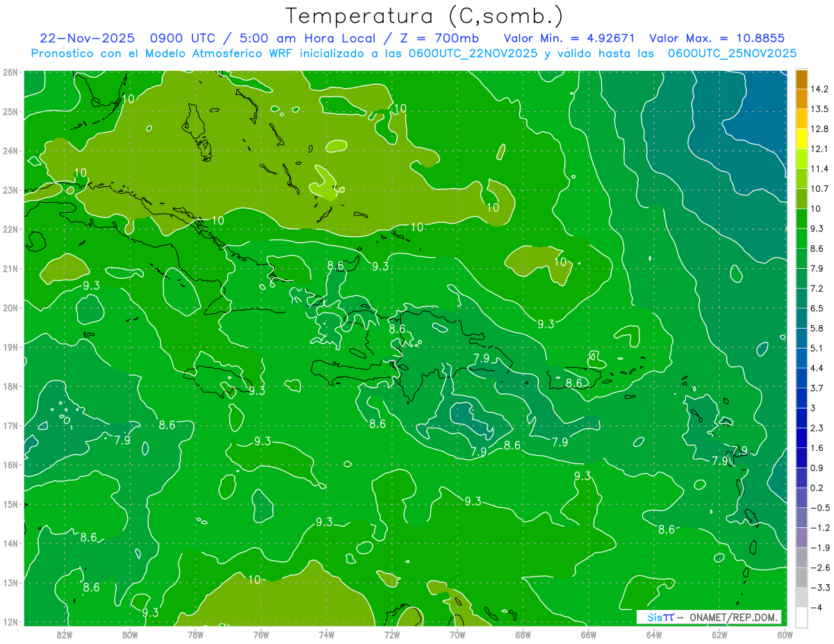Click the 60W longitude axis label

tap(785, 634)
